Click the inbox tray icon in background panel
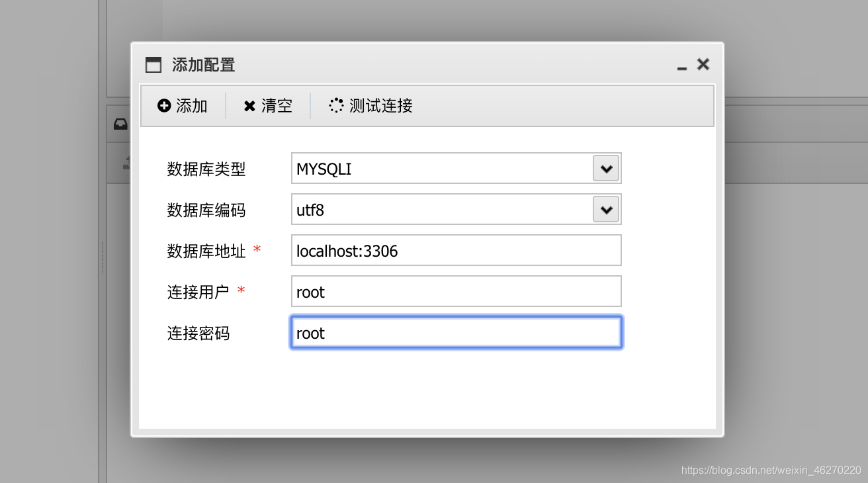 click(120, 124)
